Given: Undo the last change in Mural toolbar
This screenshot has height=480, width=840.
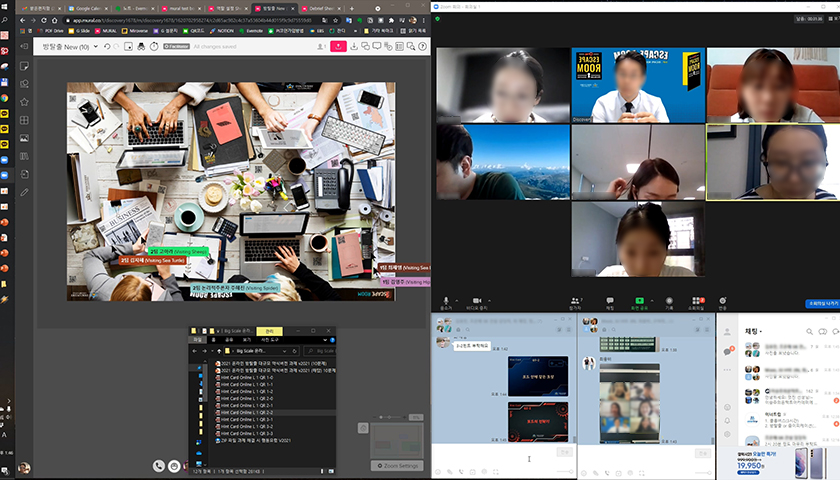Looking at the screenshot, I should 107,47.
